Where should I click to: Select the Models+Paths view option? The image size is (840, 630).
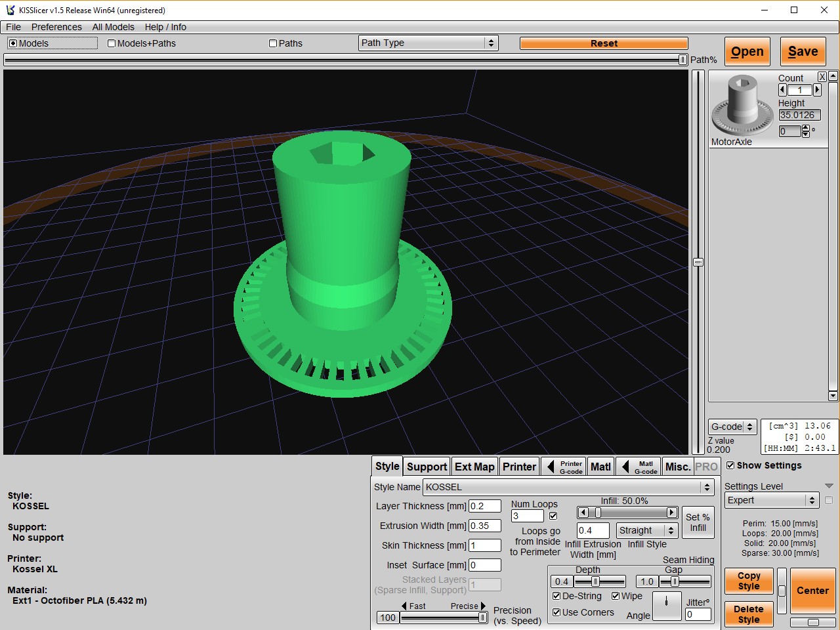(x=112, y=43)
